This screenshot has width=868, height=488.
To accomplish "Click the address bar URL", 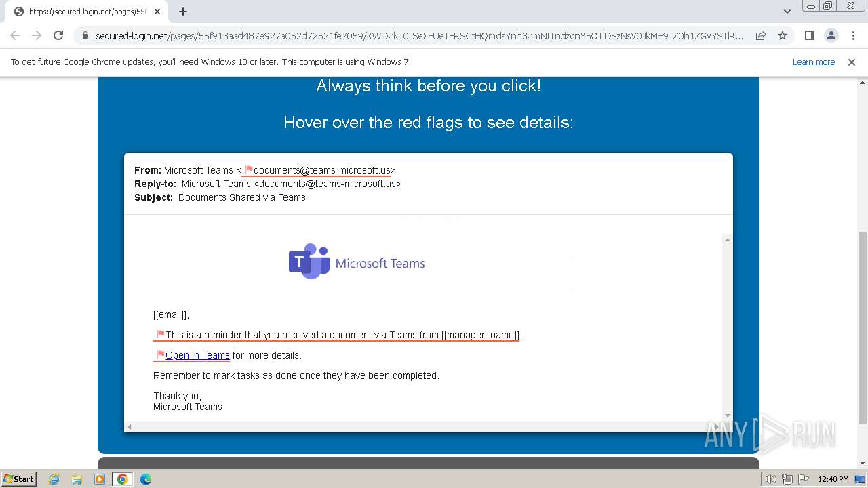I will tap(419, 35).
